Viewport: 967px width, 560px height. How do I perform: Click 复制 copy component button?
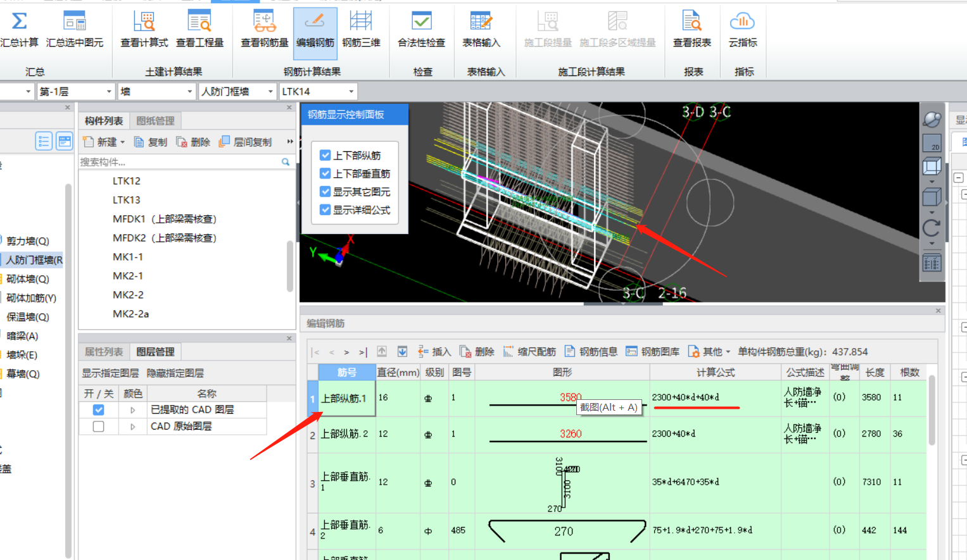(151, 142)
